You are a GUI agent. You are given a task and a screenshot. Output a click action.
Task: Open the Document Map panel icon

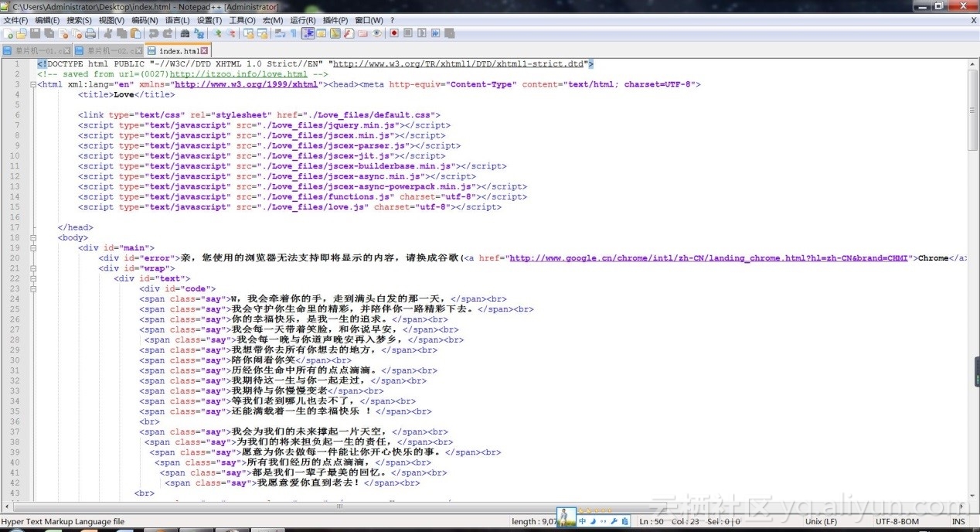(335, 34)
